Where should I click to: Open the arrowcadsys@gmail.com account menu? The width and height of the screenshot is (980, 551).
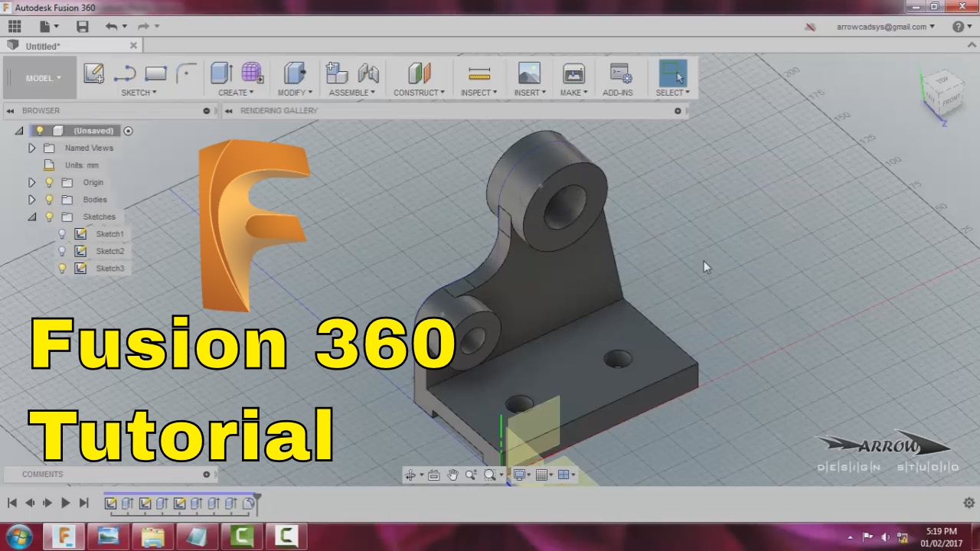(x=886, y=27)
